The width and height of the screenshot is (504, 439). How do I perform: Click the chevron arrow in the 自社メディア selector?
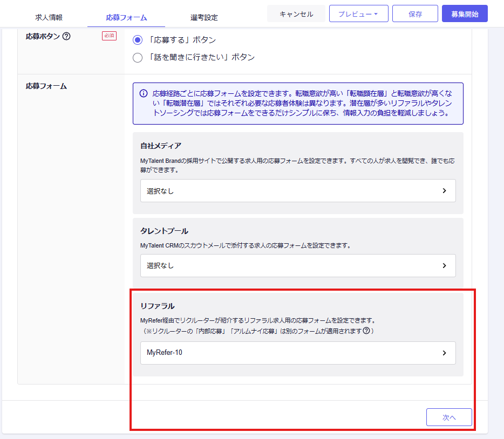click(x=444, y=191)
